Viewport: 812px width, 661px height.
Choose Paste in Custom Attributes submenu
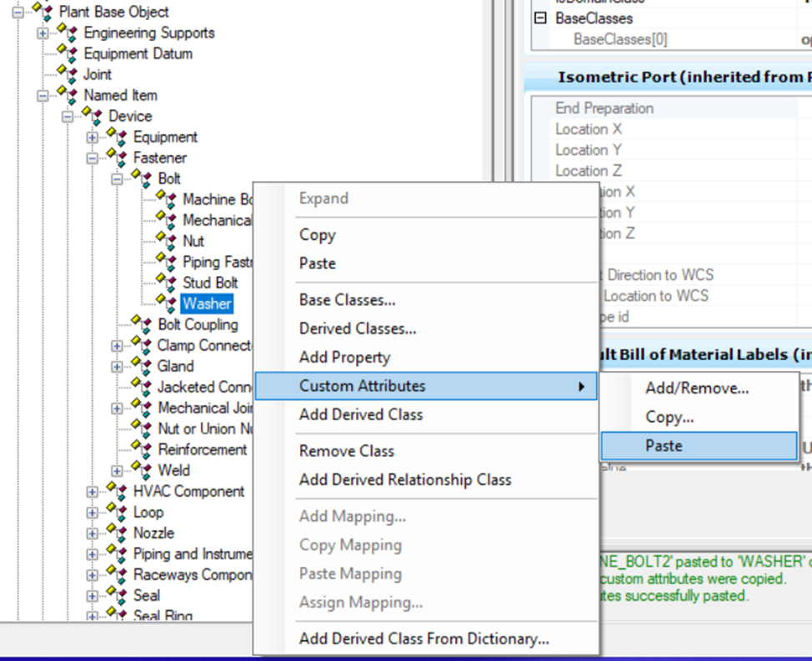699,446
